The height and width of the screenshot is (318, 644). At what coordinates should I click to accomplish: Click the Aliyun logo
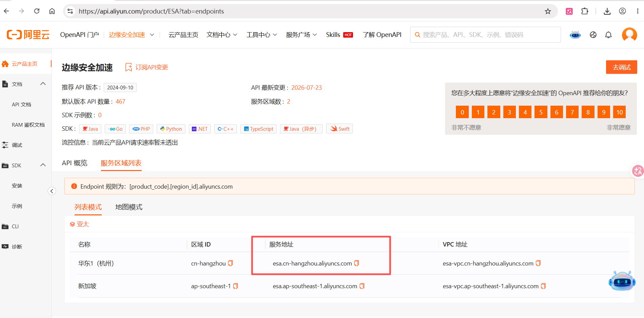coord(28,35)
